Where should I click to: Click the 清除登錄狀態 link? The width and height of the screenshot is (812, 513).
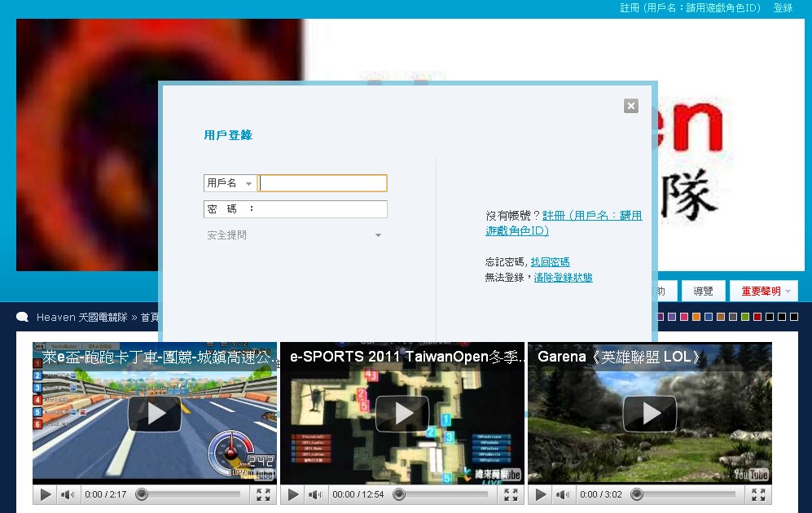click(x=563, y=278)
